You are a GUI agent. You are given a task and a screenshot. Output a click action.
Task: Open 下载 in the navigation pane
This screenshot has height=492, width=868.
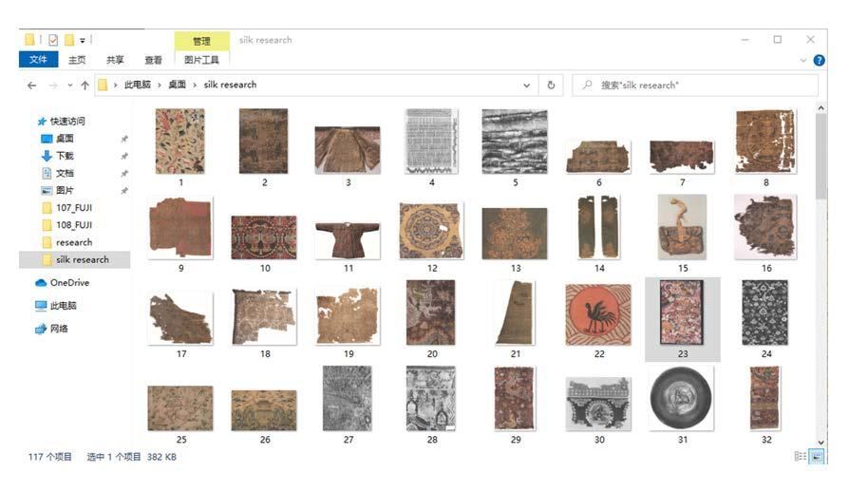coord(65,156)
